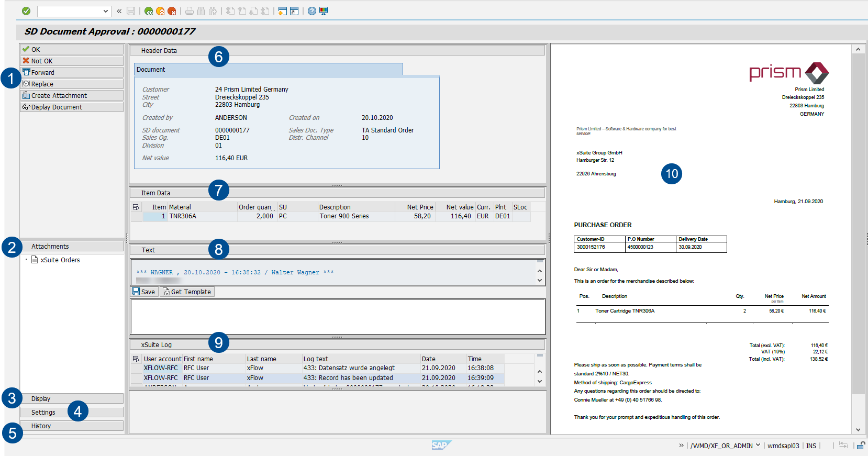The width and height of the screenshot is (868, 456).
Task: Click the status bar lock icon
Action: click(860, 446)
